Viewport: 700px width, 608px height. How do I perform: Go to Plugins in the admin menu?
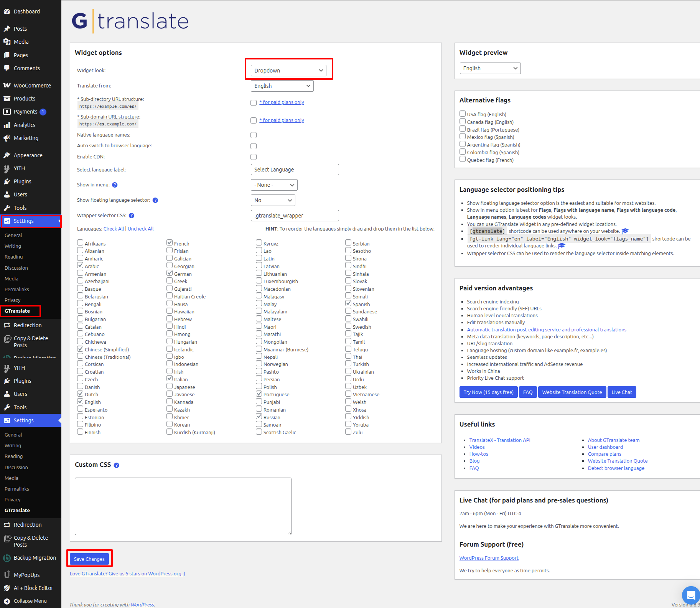coord(22,181)
